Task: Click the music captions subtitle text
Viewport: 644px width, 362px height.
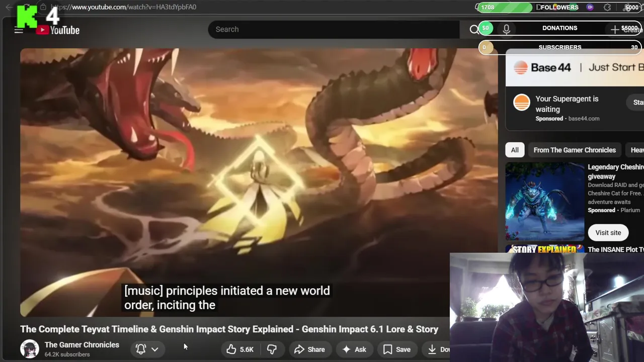Action: [227, 298]
